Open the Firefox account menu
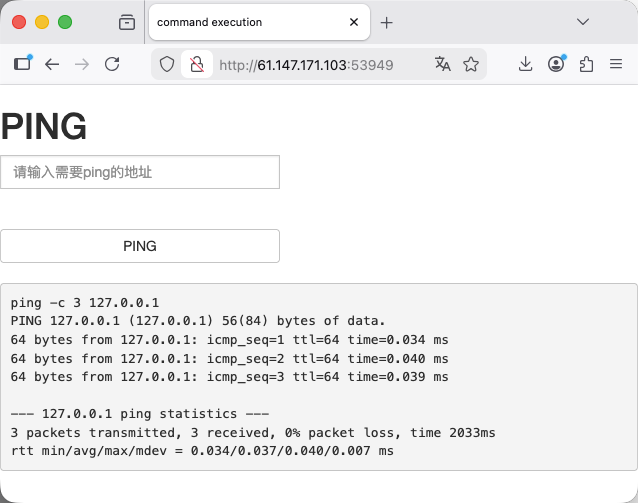Viewport: 638px width, 503px height. point(556,64)
